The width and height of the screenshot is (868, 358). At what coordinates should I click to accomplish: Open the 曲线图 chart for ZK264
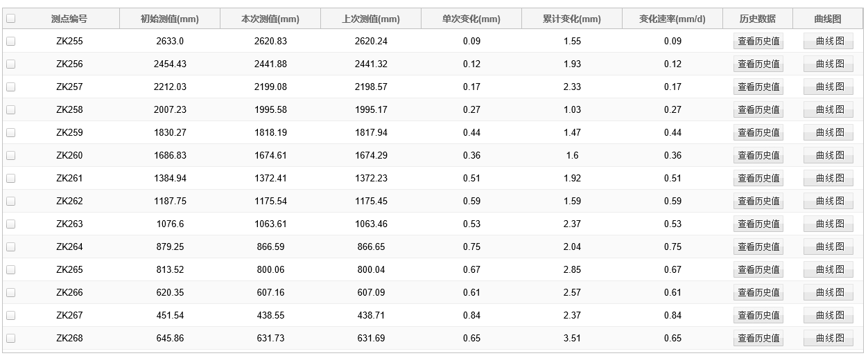point(828,247)
